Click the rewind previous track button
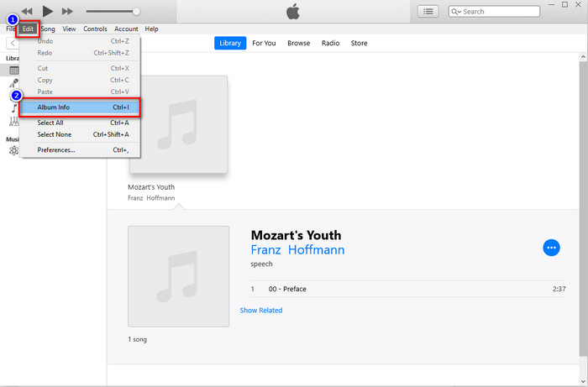Viewport: 588px width, 387px height. (x=27, y=11)
